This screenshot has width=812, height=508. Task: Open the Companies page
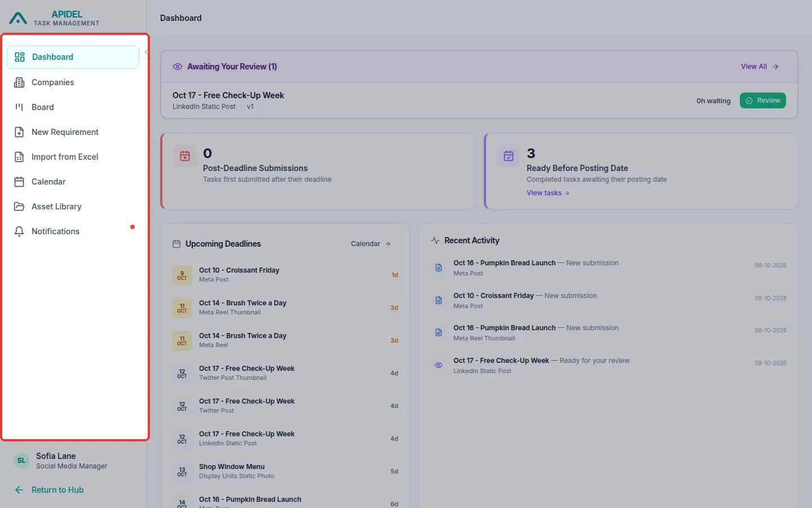(73, 82)
